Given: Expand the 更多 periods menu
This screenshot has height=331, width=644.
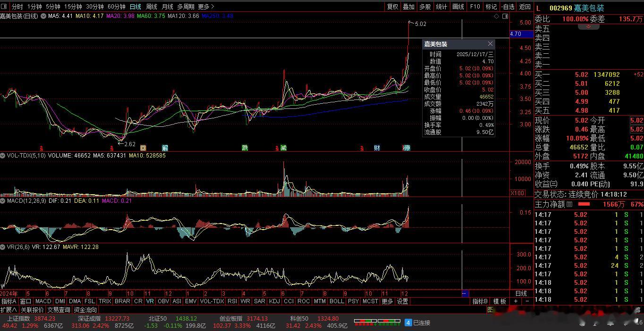Looking at the screenshot, I should coord(206,7).
